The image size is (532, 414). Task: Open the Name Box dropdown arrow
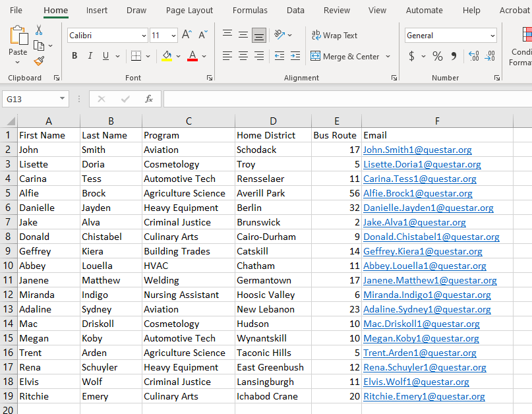tap(63, 99)
